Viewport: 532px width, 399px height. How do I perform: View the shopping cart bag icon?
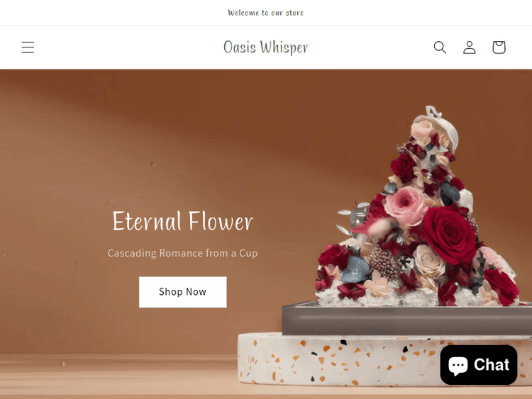499,47
